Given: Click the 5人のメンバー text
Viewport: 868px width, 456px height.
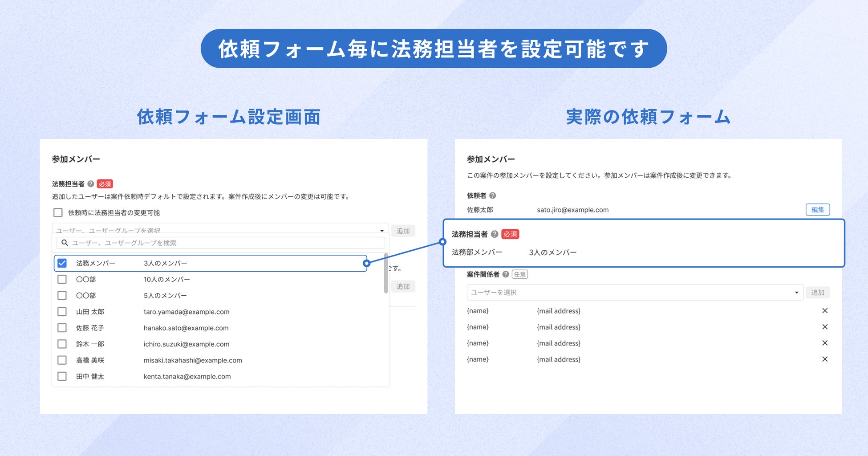Looking at the screenshot, I should coord(165,296).
